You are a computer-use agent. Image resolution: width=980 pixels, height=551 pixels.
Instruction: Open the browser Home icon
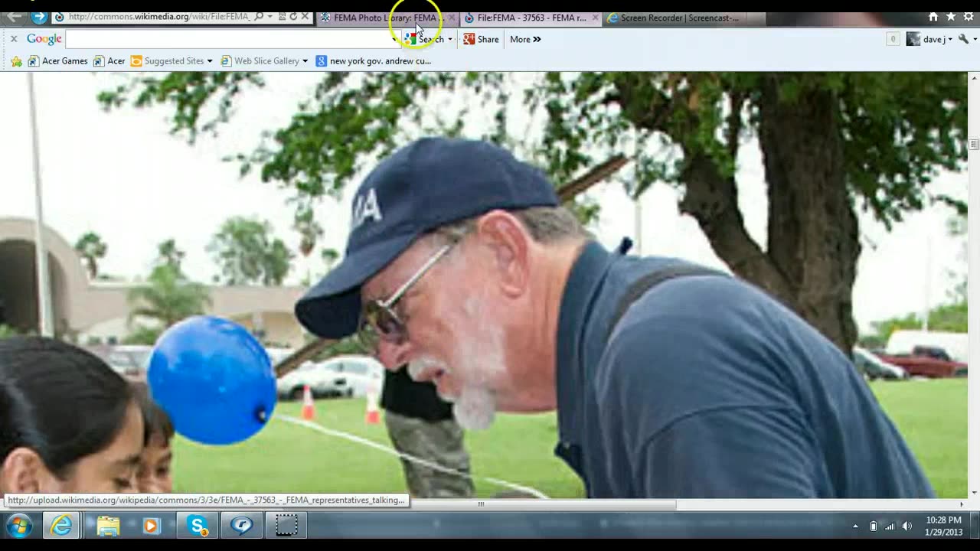(933, 17)
